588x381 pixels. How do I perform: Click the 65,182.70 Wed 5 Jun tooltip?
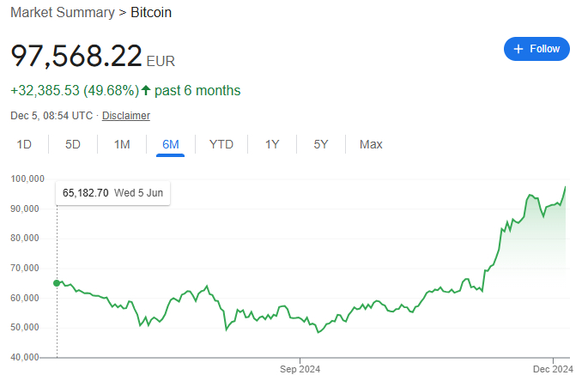(x=112, y=193)
